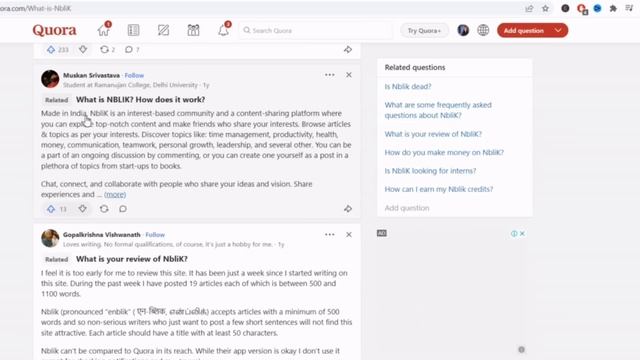Click Gopalkrishna Vishwanath's name link

pyautogui.click(x=102, y=235)
